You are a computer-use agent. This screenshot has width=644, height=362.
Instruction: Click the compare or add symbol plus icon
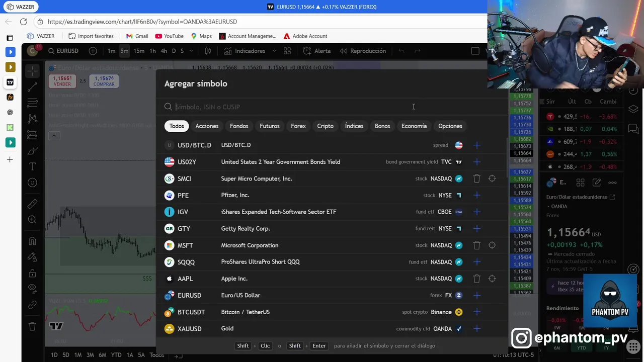coord(93,51)
